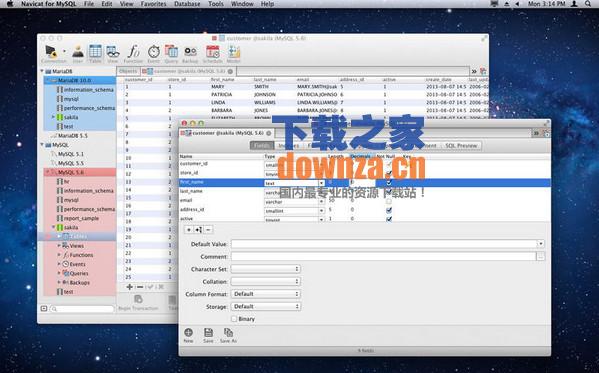Click the User toolbar icon
This screenshot has width=599, height=373.
click(78, 54)
